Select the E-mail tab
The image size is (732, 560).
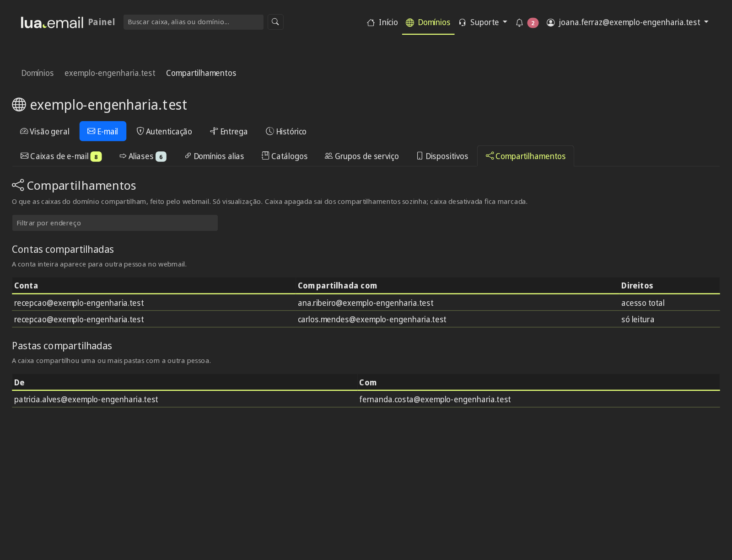pyautogui.click(x=103, y=131)
